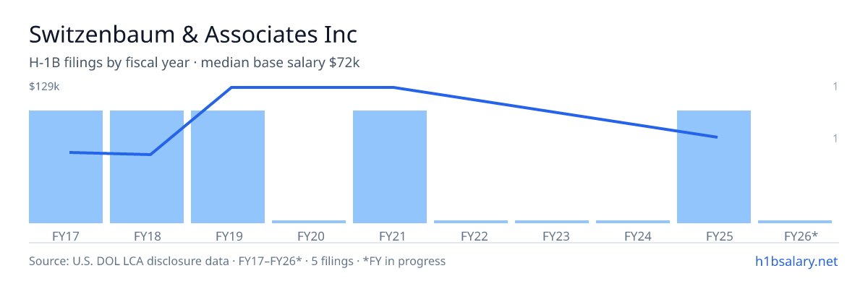Image resolution: width=868 pixels, height=289 pixels.
Task: Click the Switzenbaum & Associates Inc title
Action: (193, 34)
